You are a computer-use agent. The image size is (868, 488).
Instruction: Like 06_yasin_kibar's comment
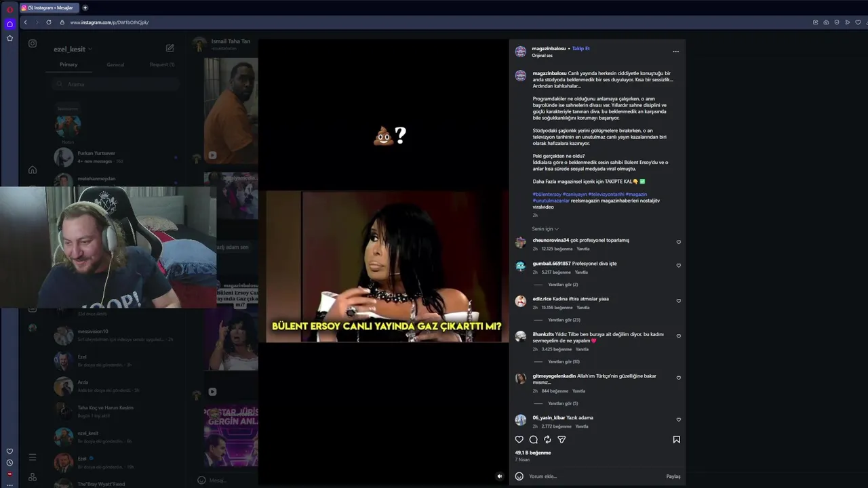tap(678, 420)
